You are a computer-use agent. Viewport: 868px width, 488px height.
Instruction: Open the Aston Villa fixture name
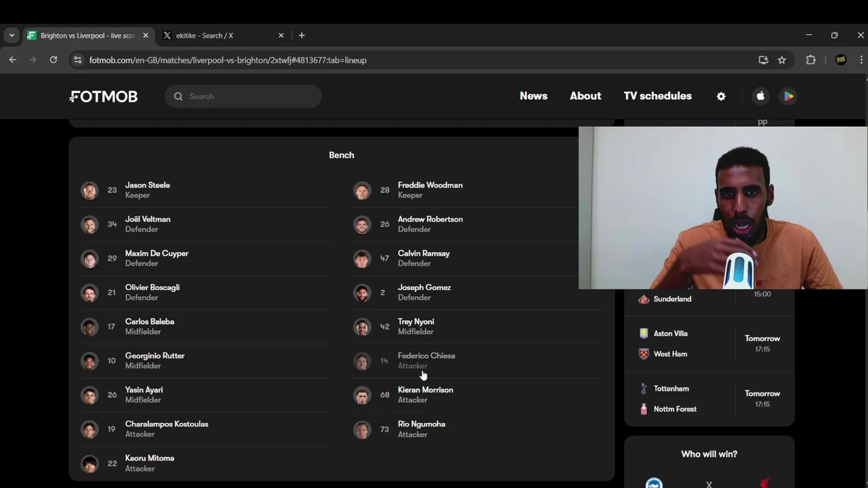coord(670,333)
